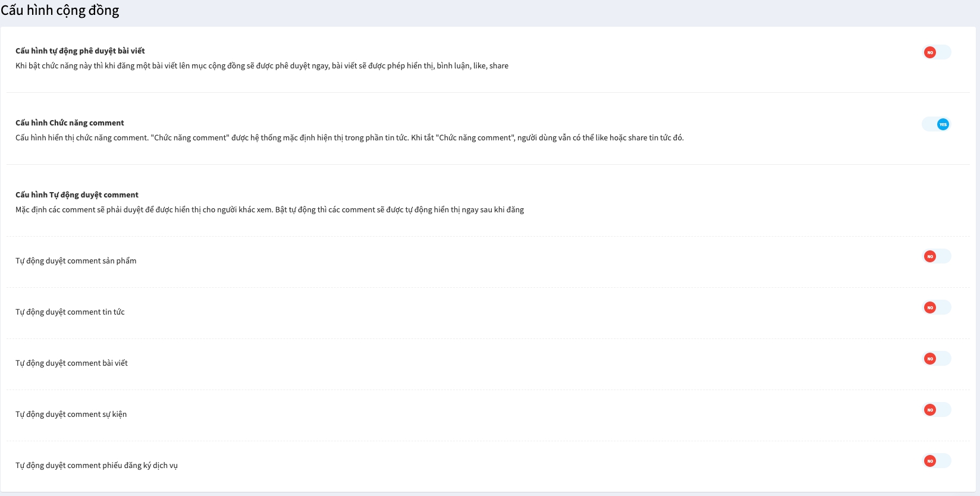Select heading Cấu hình tự động phê duyệt bài viết
The height and width of the screenshot is (496, 980).
point(80,51)
